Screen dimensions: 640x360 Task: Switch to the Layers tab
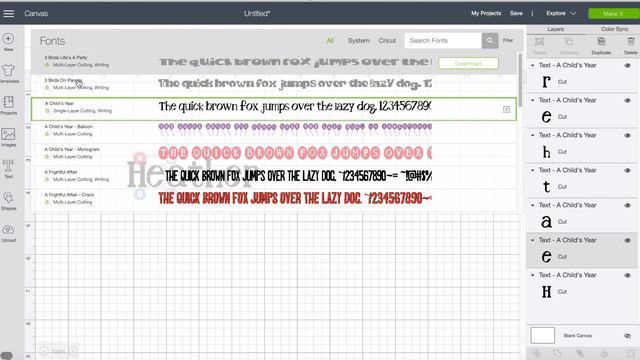click(x=556, y=29)
